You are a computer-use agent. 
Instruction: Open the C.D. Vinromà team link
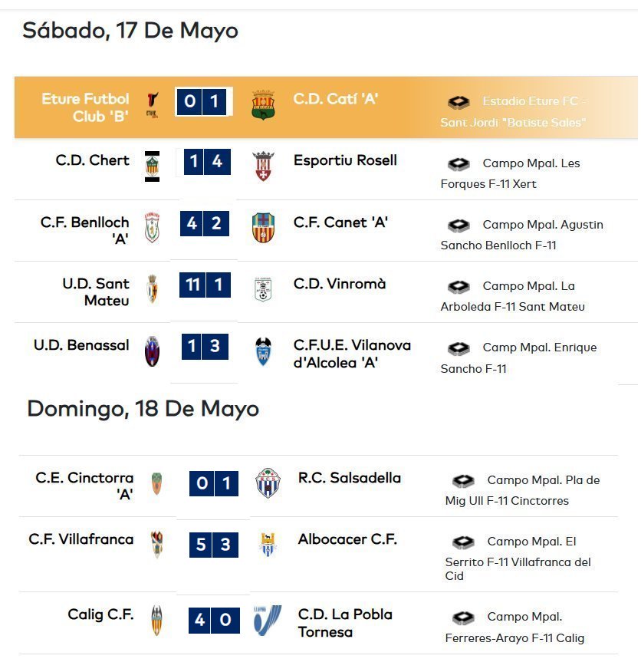[x=340, y=284]
